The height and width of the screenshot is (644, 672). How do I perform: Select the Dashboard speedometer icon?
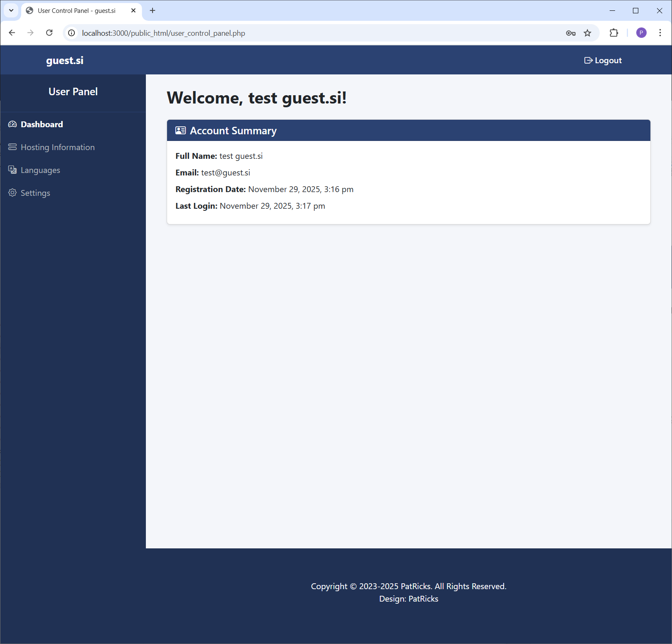[x=12, y=124]
